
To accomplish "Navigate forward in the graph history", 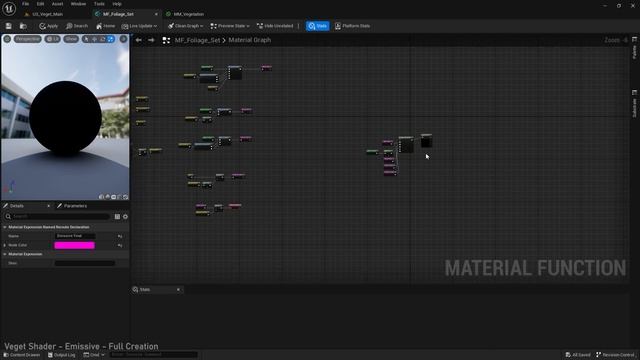I will [151, 40].
